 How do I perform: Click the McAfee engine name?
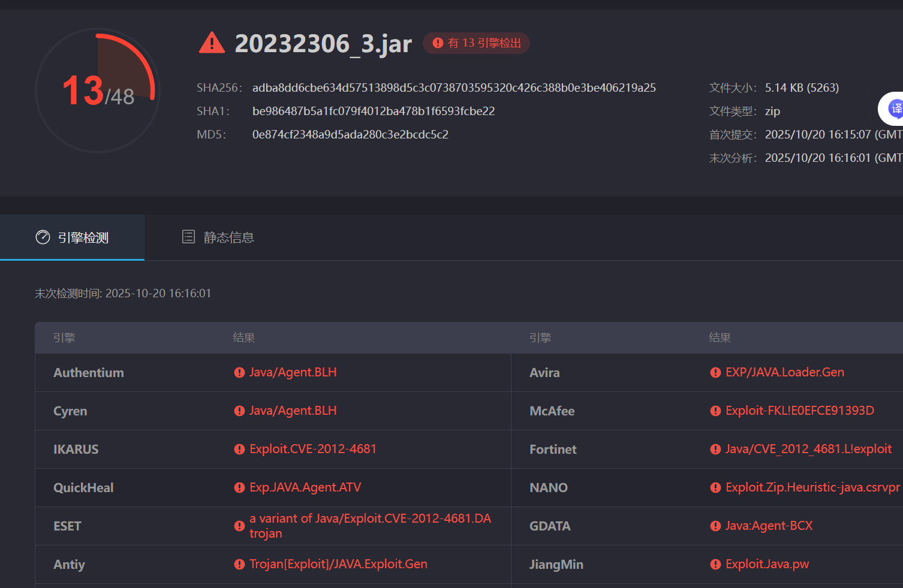coord(552,411)
